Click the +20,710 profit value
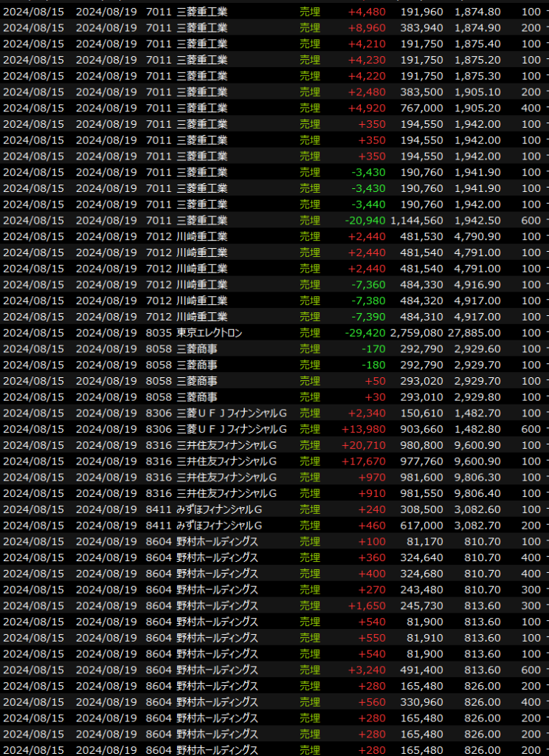549x756 pixels. pos(364,445)
